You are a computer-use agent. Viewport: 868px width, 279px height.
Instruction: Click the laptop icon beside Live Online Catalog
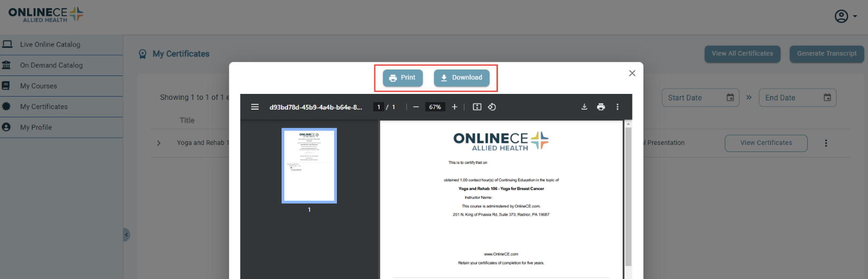[7, 44]
